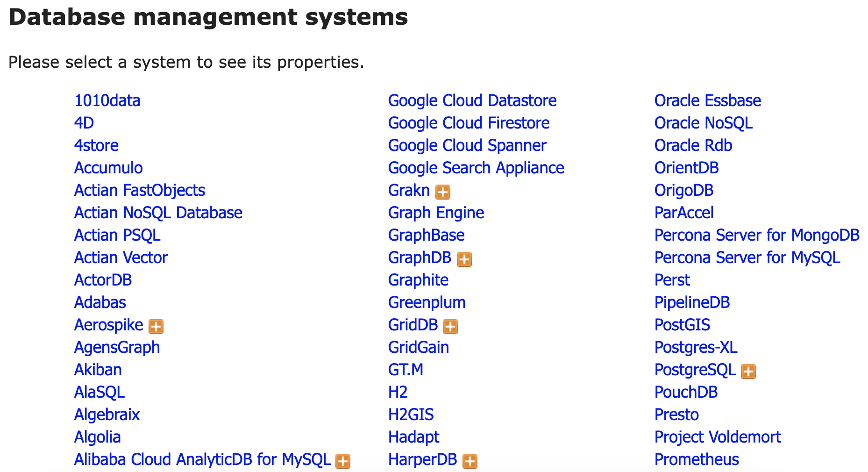Select the Prometheus database link
The height and width of the screenshot is (472, 868).
(x=696, y=459)
